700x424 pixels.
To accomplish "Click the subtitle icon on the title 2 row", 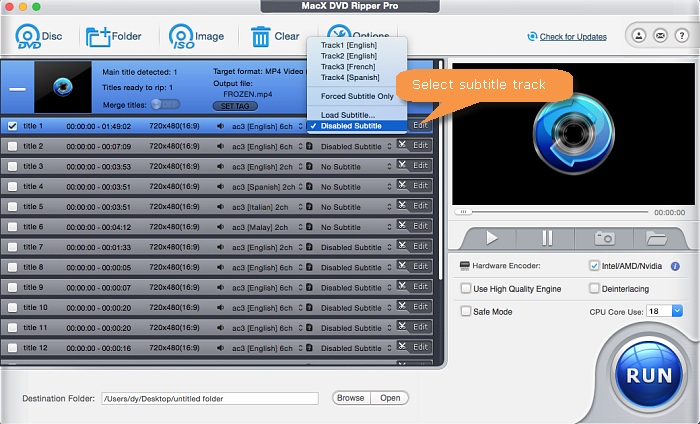I will tap(309, 146).
